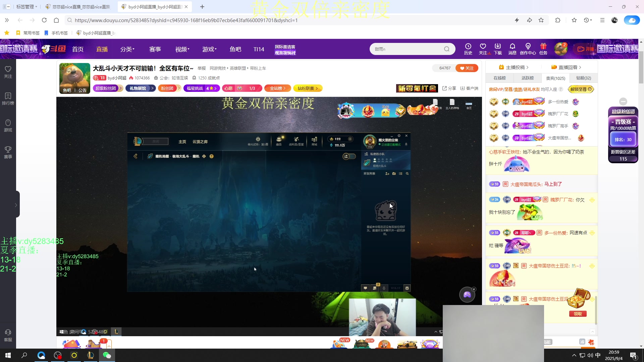Click the browser home button
The image size is (644, 362).
[56, 20]
